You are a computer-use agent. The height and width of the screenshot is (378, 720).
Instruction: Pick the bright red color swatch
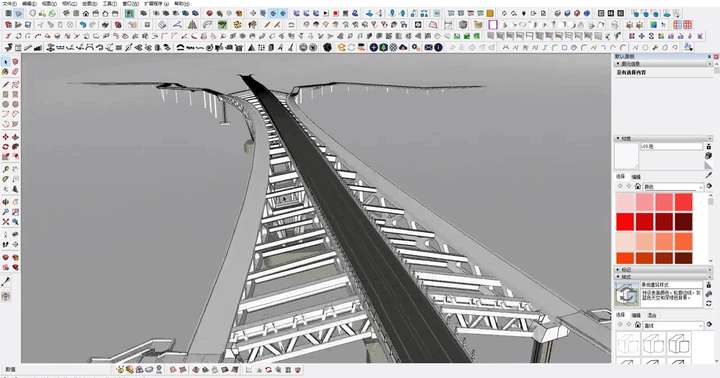625,221
